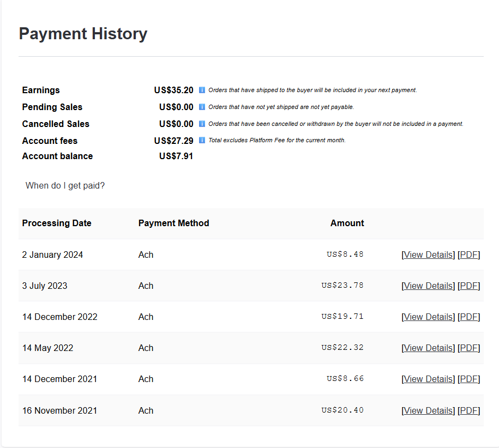Select the Account fees value US$27.29

coord(174,141)
